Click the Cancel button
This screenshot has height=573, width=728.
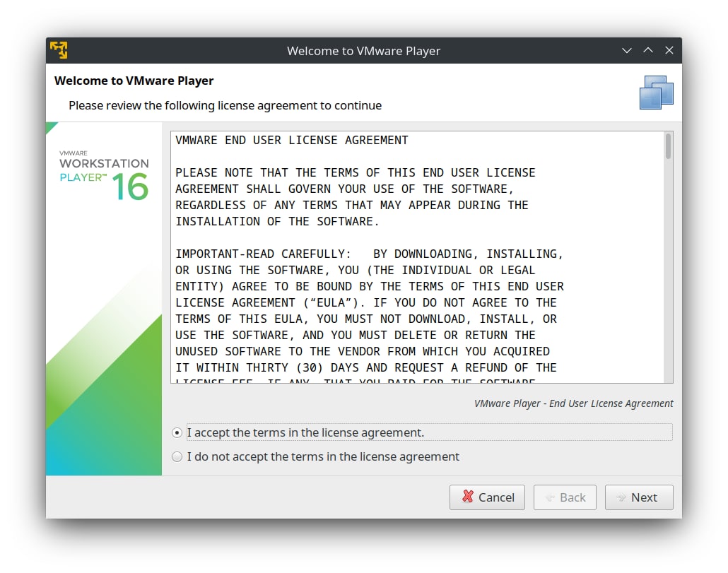tap(487, 497)
